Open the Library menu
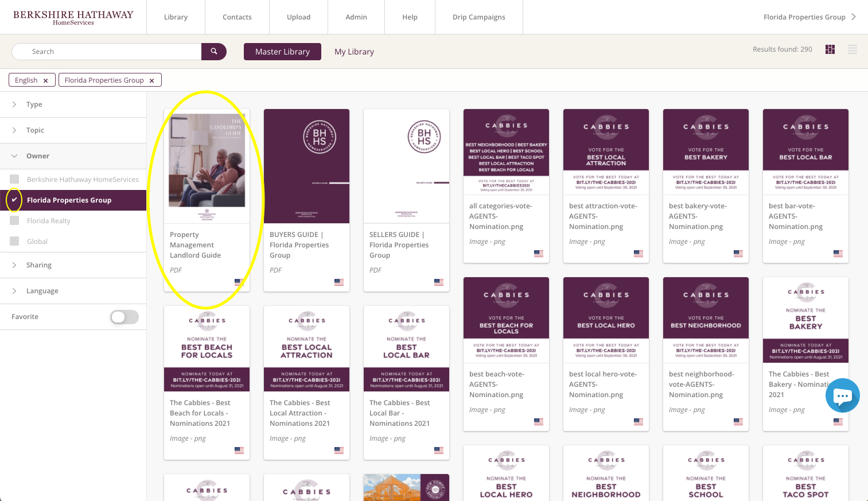The image size is (868, 501). [176, 17]
